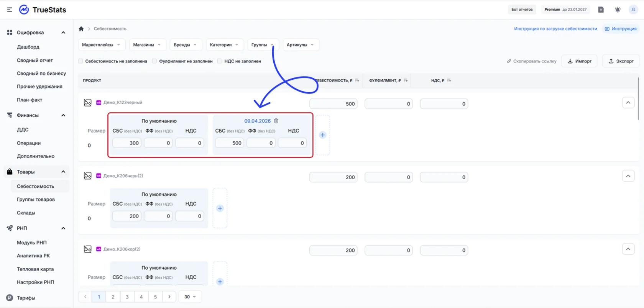Click vertical scrollbar of product table
Screen dimensions: 644x308
[638, 100]
